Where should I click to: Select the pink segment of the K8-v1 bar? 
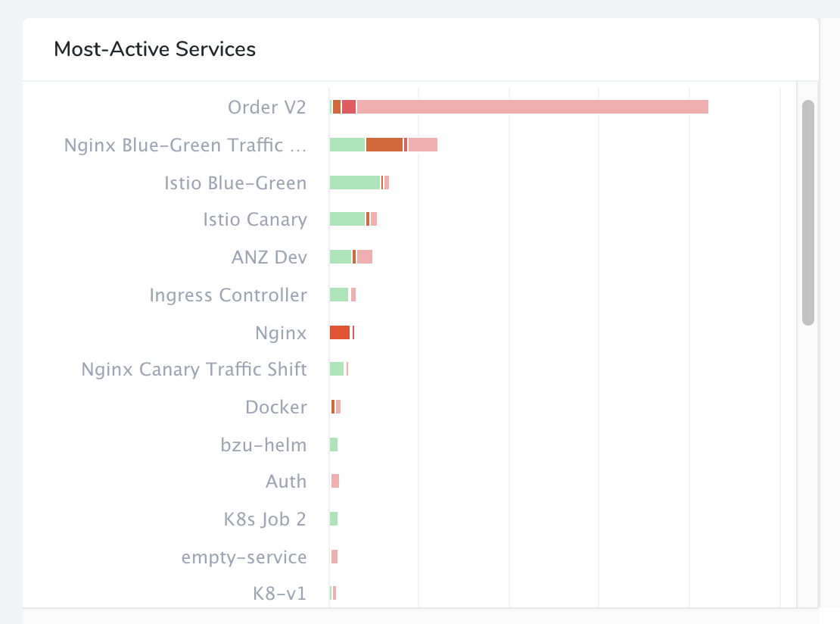coord(334,593)
